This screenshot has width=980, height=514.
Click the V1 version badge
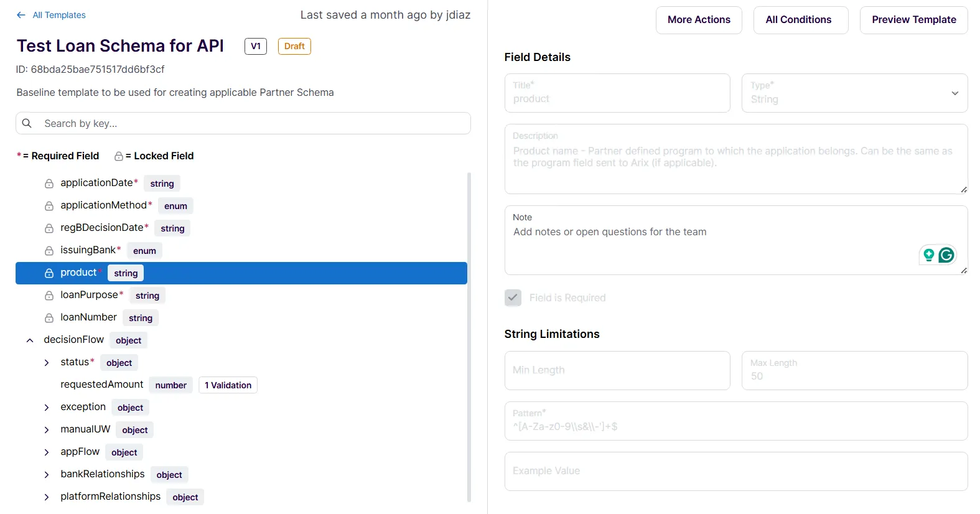tap(256, 46)
